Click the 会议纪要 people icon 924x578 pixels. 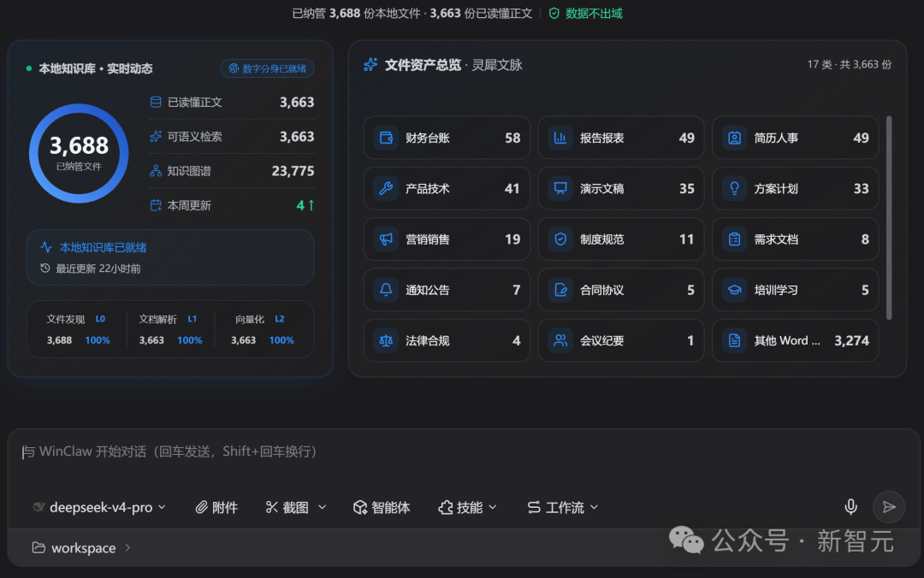point(560,340)
